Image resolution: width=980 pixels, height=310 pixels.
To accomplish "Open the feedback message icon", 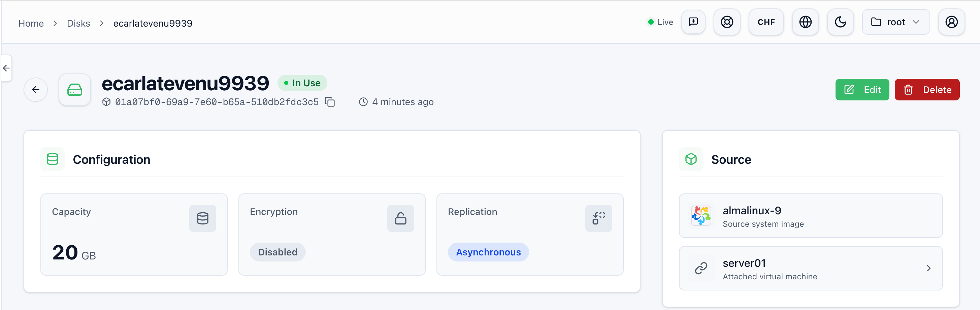I will click(x=693, y=22).
